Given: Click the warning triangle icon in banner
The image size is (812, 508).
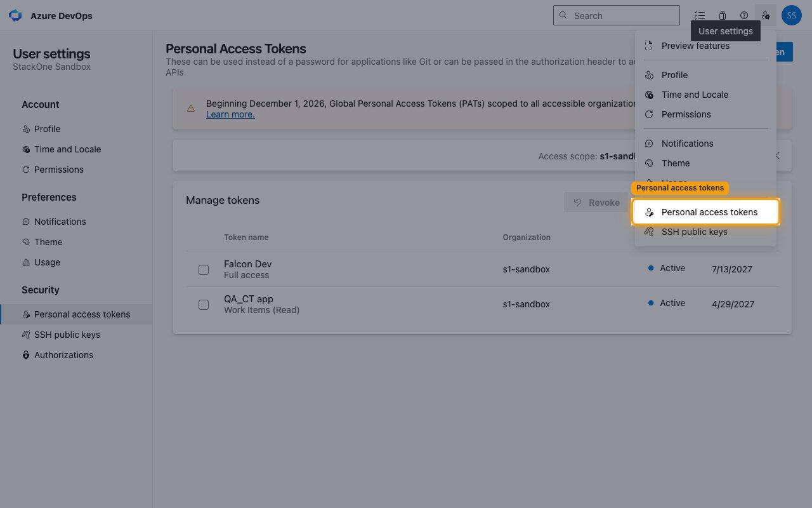Looking at the screenshot, I should (191, 109).
